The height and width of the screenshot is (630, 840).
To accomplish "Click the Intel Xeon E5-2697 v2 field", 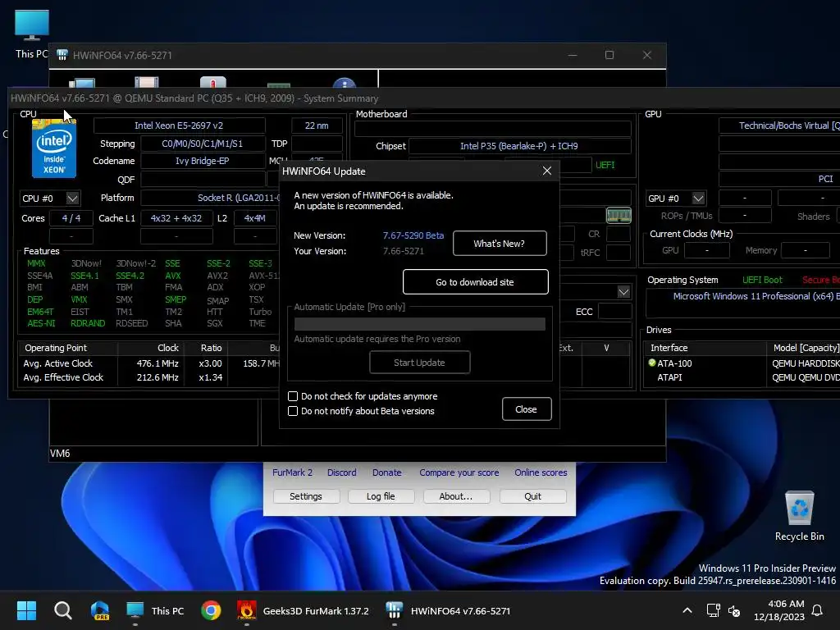I will [179, 126].
